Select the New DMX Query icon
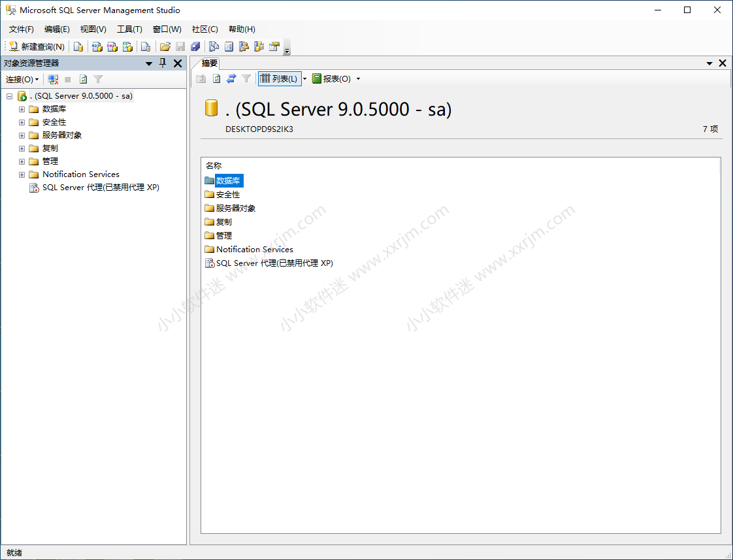 (112, 46)
